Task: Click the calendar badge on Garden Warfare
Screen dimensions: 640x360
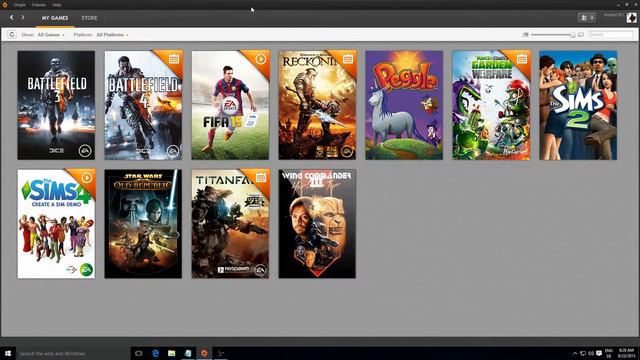Action: pos(522,59)
